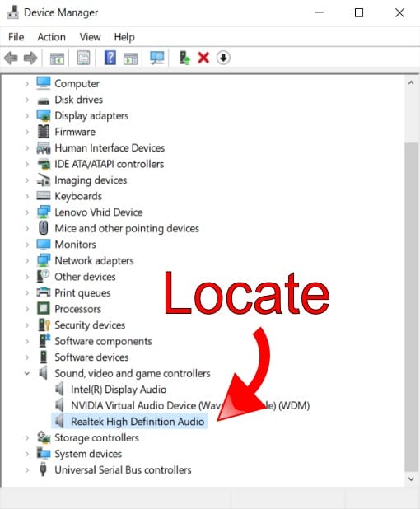Open the Properties toolbar icon

point(83,58)
